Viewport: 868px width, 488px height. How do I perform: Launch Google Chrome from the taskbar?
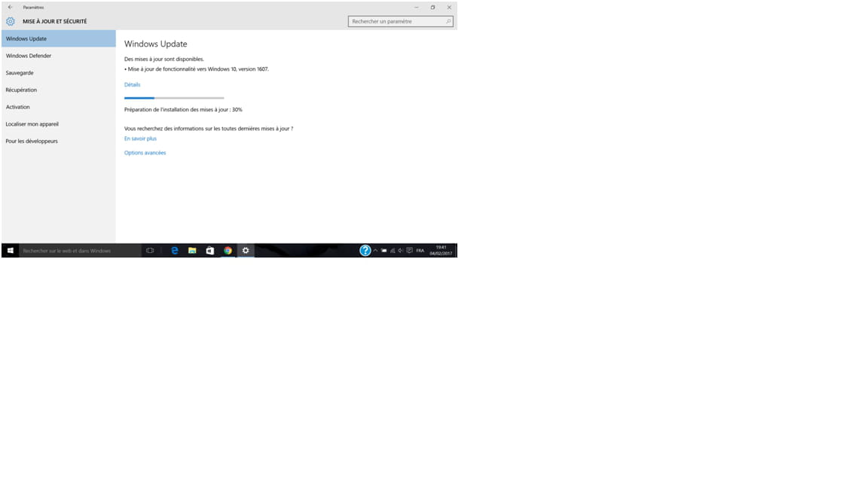pyautogui.click(x=228, y=251)
